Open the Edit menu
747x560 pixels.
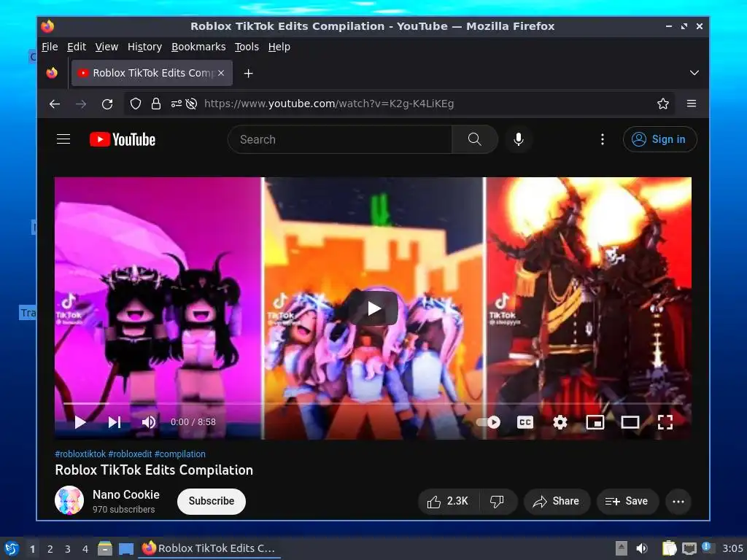point(76,47)
